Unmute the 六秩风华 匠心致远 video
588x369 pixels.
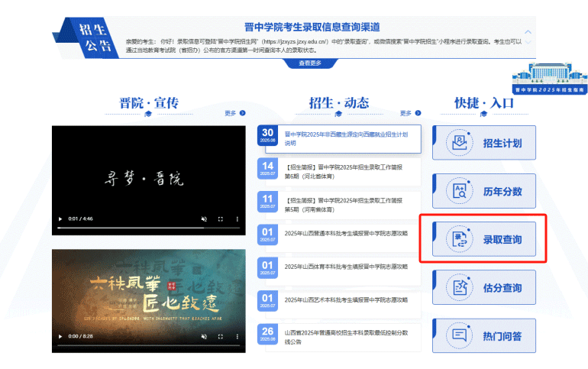(203, 336)
